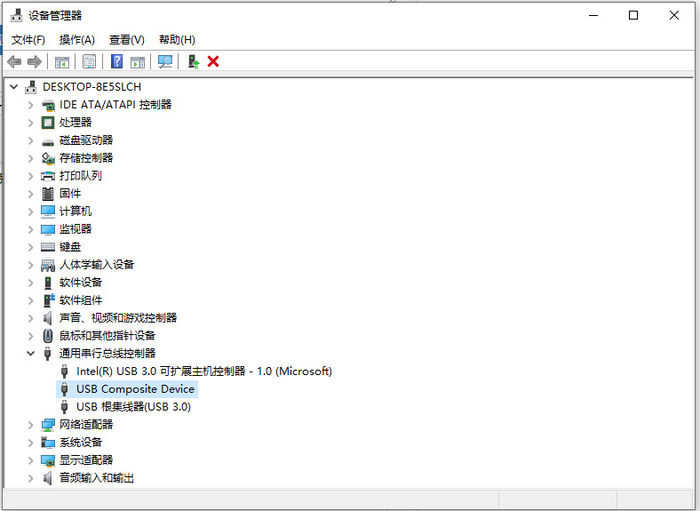Open the 查看(V) menu
Image resolution: width=700 pixels, height=511 pixels.
coord(127,40)
